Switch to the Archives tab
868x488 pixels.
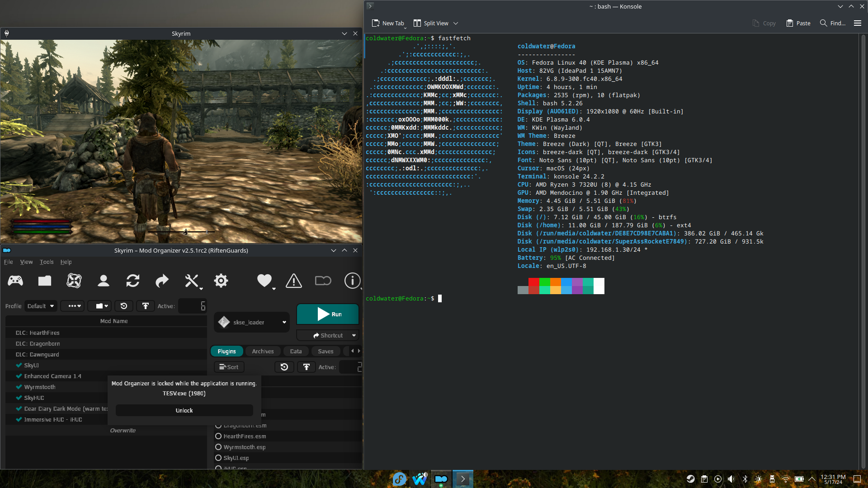[263, 351]
